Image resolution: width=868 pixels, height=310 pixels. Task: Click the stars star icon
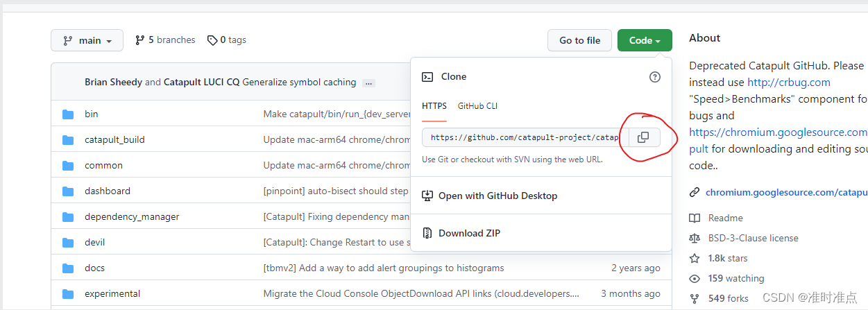695,259
